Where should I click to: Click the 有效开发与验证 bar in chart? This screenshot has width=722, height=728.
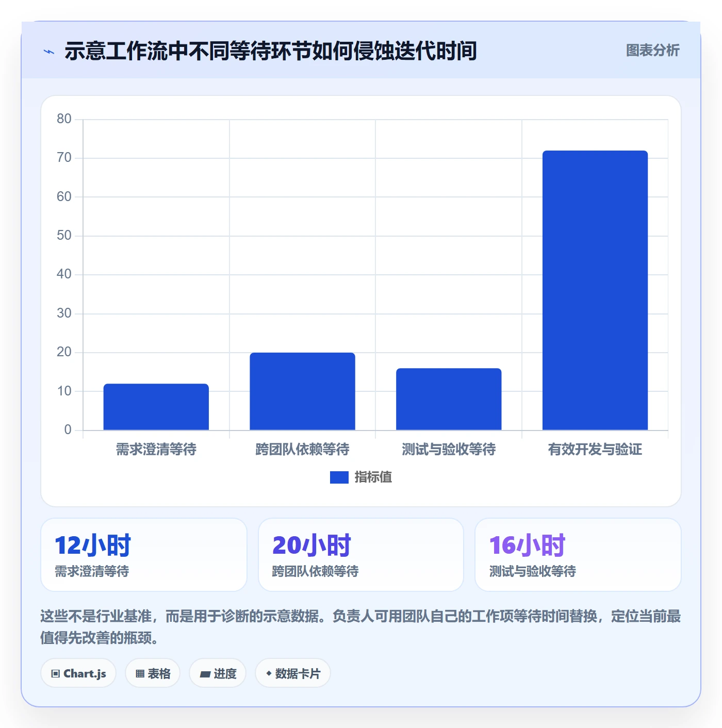pyautogui.click(x=595, y=290)
